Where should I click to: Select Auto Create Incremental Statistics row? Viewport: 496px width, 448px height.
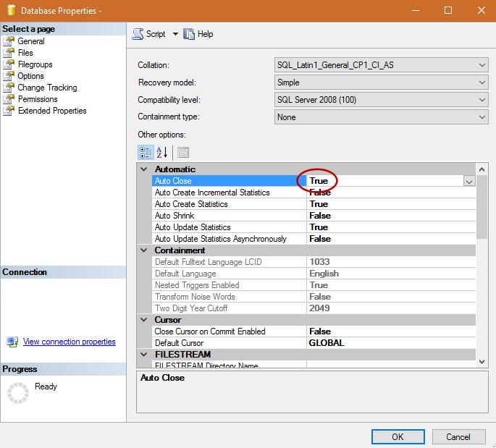tap(314, 193)
